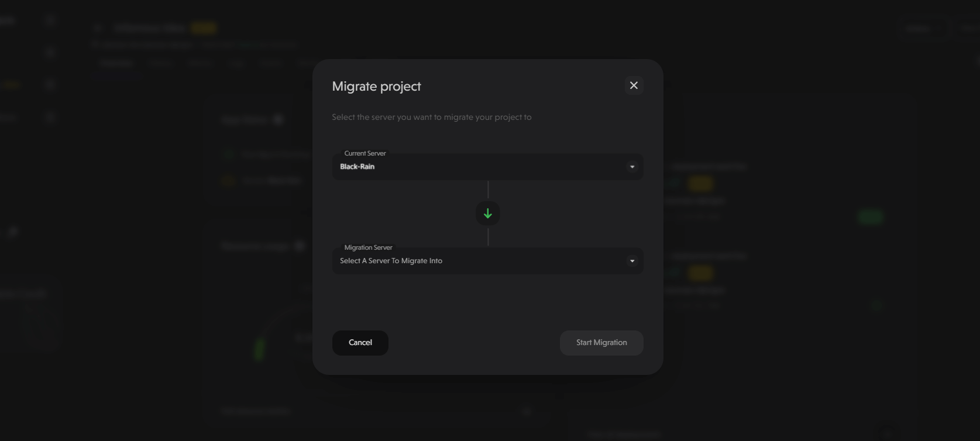Click the Migrate project heading
The height and width of the screenshot is (441, 980).
click(x=376, y=87)
